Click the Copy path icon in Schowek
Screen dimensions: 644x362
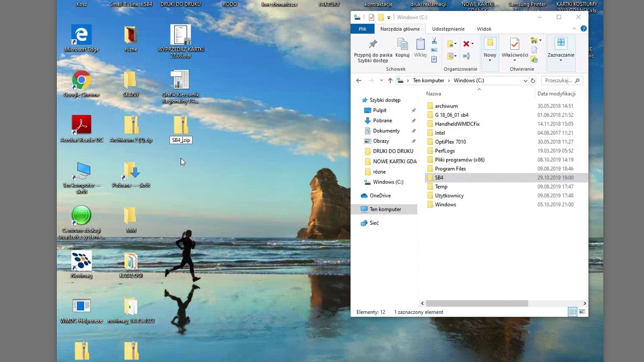tap(434, 50)
